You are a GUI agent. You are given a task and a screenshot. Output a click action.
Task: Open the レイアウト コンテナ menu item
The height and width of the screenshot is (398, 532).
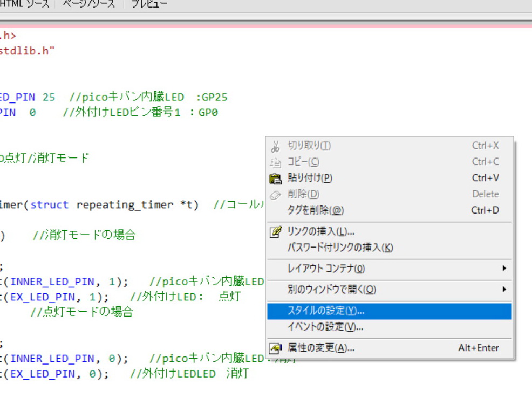pyautogui.click(x=326, y=269)
